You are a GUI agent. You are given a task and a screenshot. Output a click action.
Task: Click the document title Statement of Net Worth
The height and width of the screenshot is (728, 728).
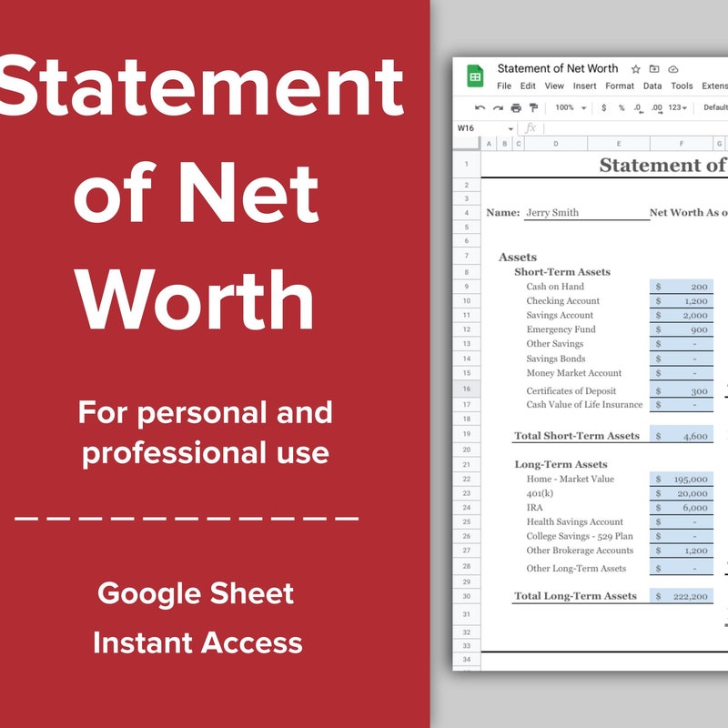coord(558,69)
